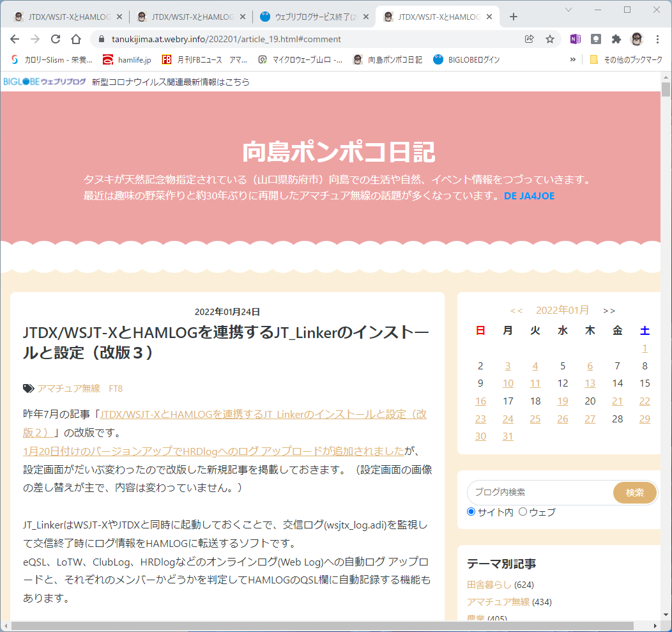Open calendar date 31
This screenshot has height=632, width=672.
coord(508,436)
